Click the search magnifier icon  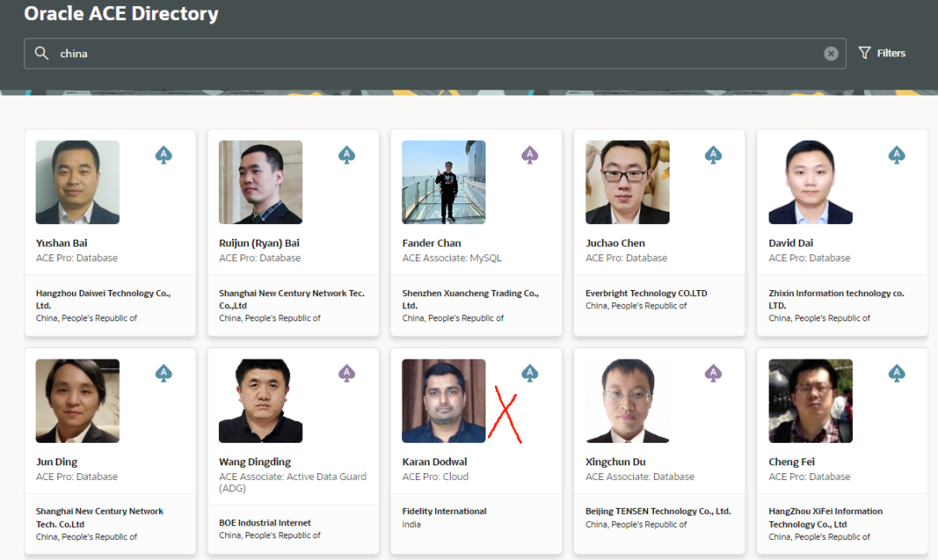pos(42,53)
